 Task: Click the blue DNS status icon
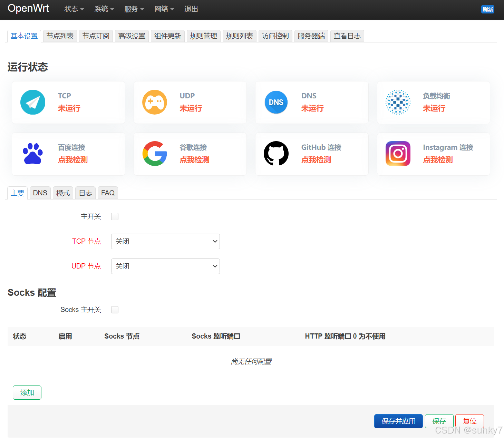click(276, 102)
